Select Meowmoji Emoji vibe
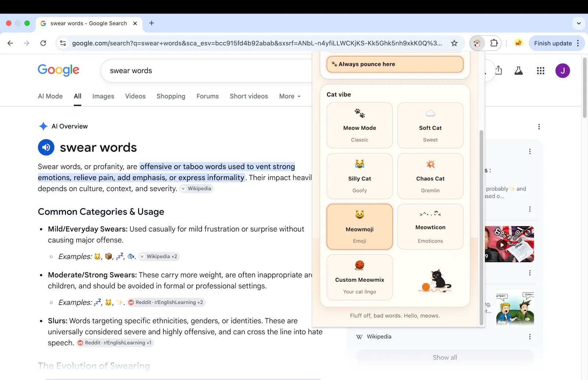 [x=359, y=227]
